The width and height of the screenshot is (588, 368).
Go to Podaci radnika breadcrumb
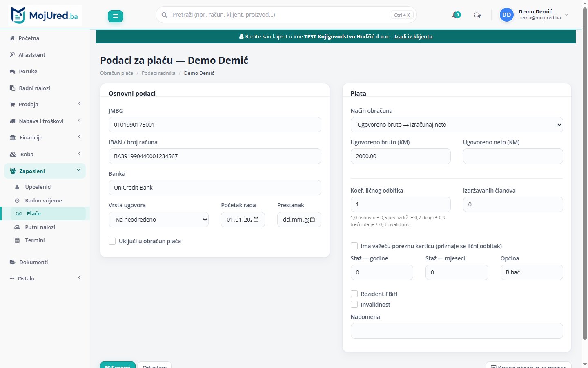pos(158,73)
